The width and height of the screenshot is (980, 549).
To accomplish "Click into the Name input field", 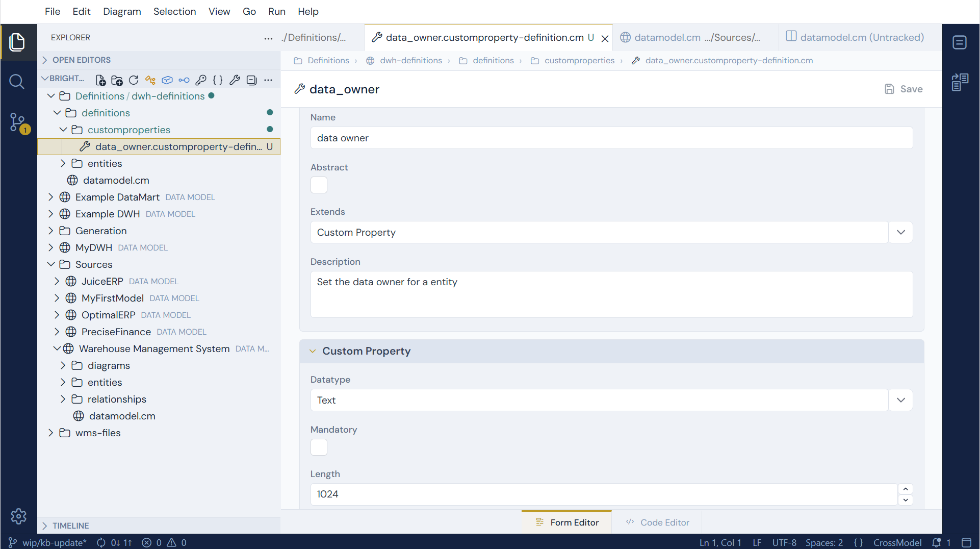I will tap(611, 138).
